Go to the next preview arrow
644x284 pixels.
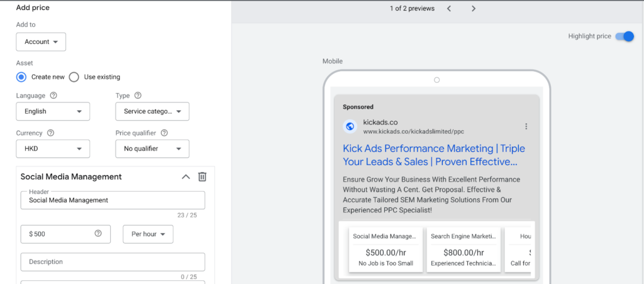pos(474,9)
